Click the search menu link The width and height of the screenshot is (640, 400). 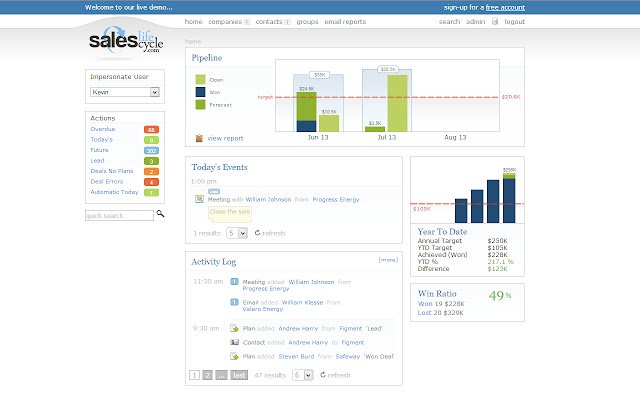(449, 22)
